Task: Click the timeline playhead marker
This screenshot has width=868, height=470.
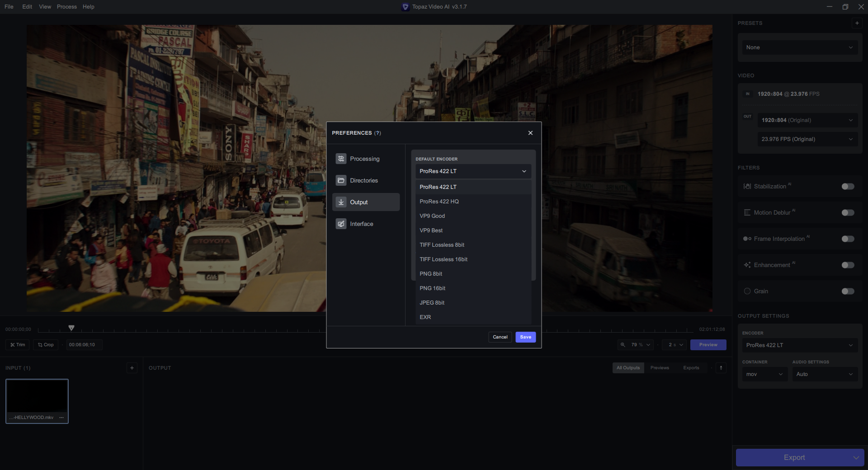Action: tap(71, 328)
